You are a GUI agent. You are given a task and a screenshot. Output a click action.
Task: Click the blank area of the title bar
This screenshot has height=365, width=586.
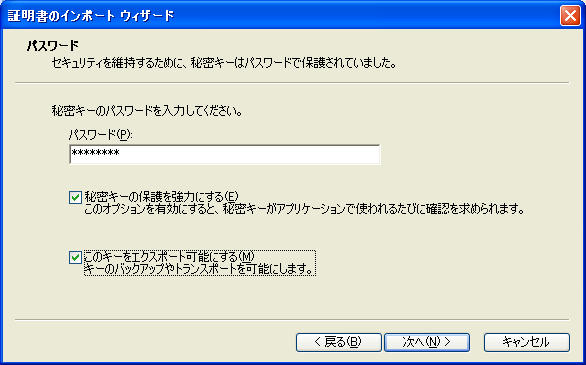(x=366, y=16)
